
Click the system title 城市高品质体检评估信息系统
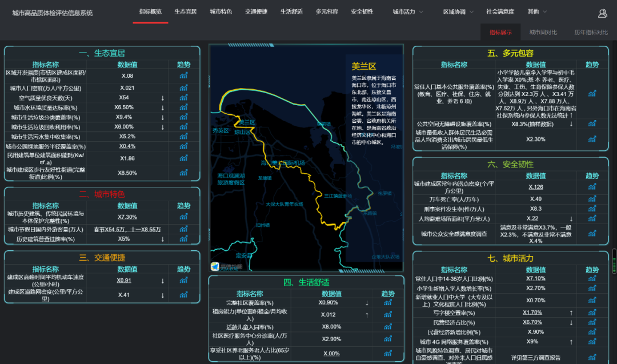pyautogui.click(x=53, y=13)
